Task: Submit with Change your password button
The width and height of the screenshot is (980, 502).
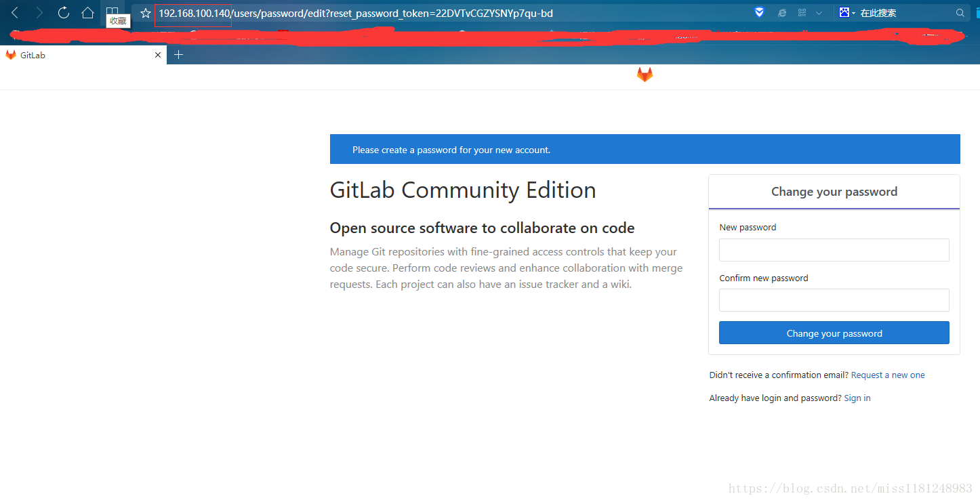Action: tap(834, 333)
